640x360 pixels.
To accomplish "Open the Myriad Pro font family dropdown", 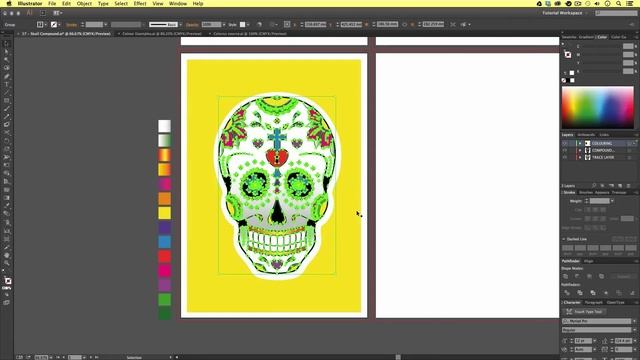I will point(634,321).
